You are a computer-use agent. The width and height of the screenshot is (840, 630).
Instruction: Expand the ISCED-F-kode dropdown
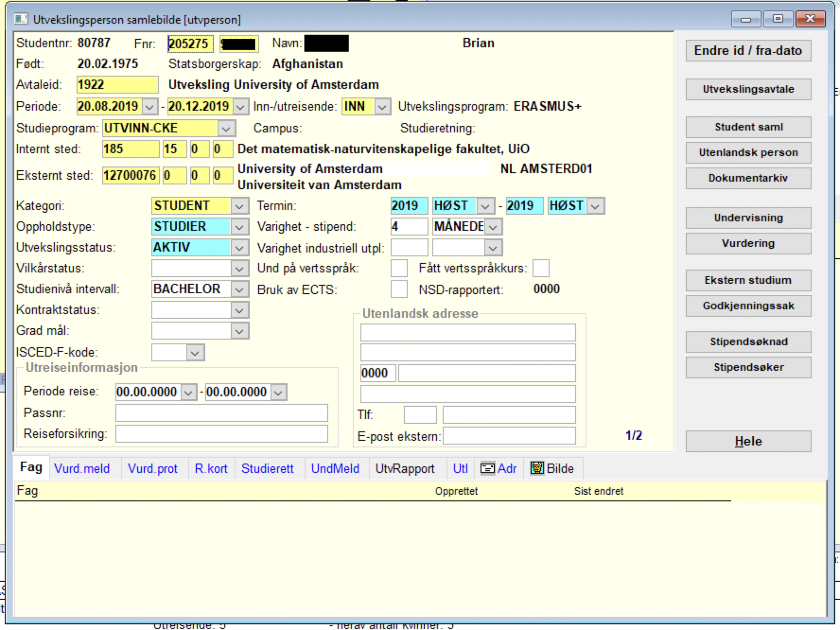click(x=195, y=352)
